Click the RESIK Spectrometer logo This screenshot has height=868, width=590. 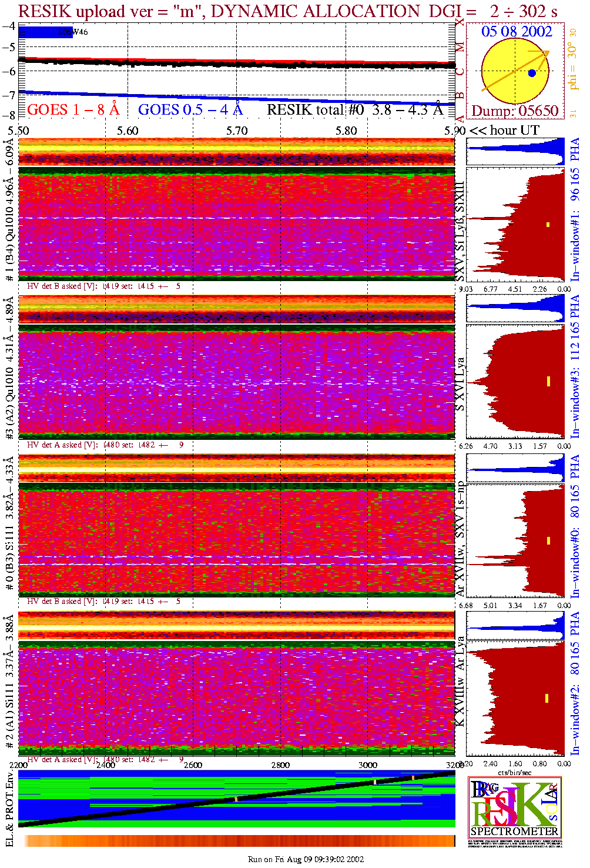tap(514, 807)
